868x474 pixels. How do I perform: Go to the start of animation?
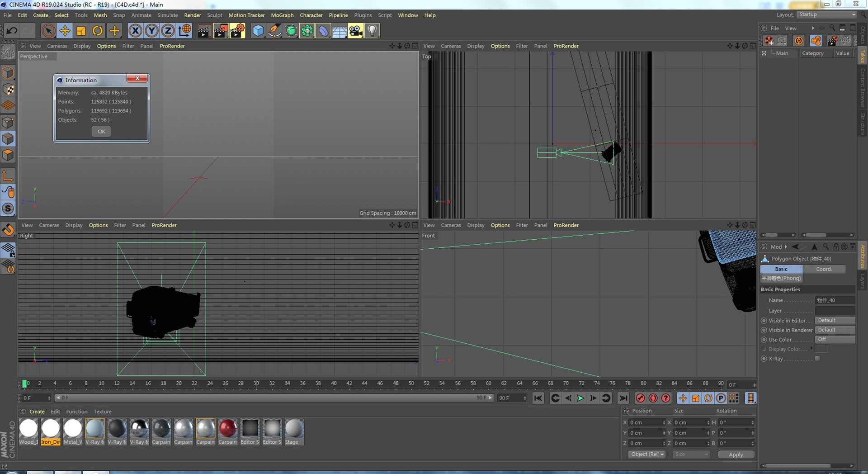click(x=538, y=398)
